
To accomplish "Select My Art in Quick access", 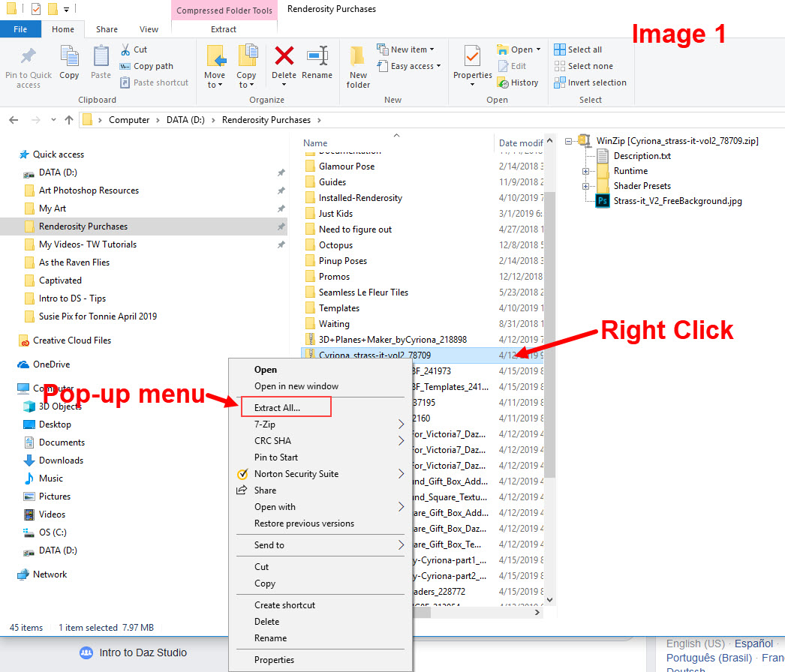I will point(53,208).
